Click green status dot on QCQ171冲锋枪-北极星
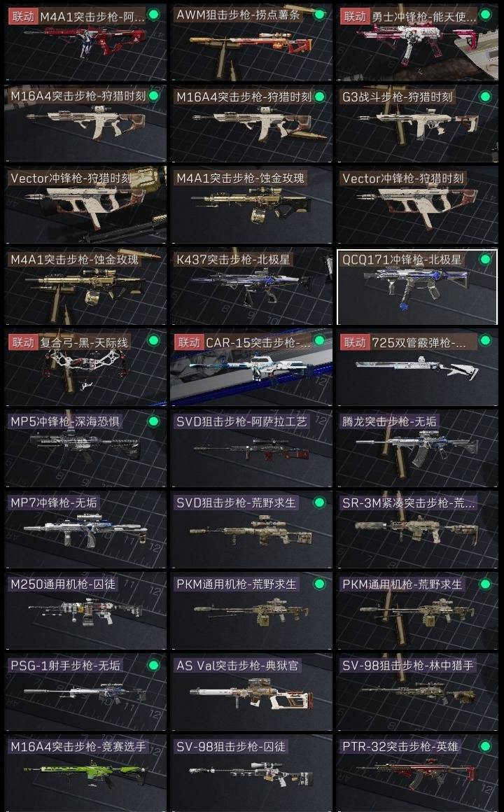The height and width of the screenshot is (812, 504). (485, 259)
